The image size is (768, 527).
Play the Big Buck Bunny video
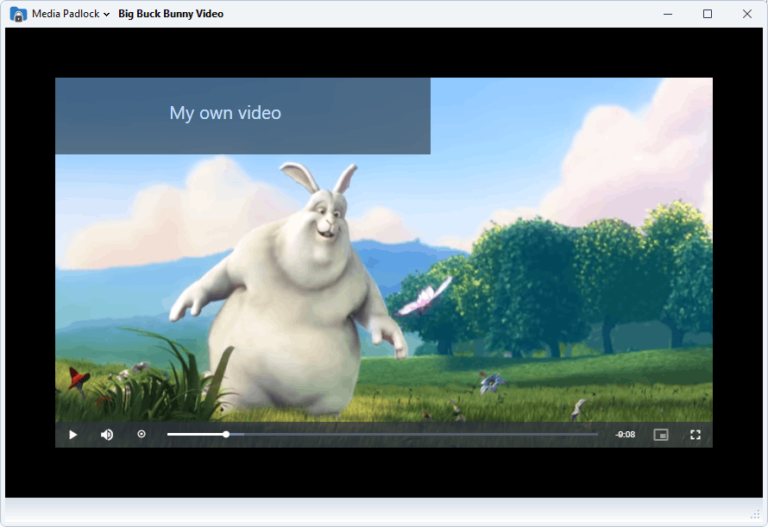[73, 434]
